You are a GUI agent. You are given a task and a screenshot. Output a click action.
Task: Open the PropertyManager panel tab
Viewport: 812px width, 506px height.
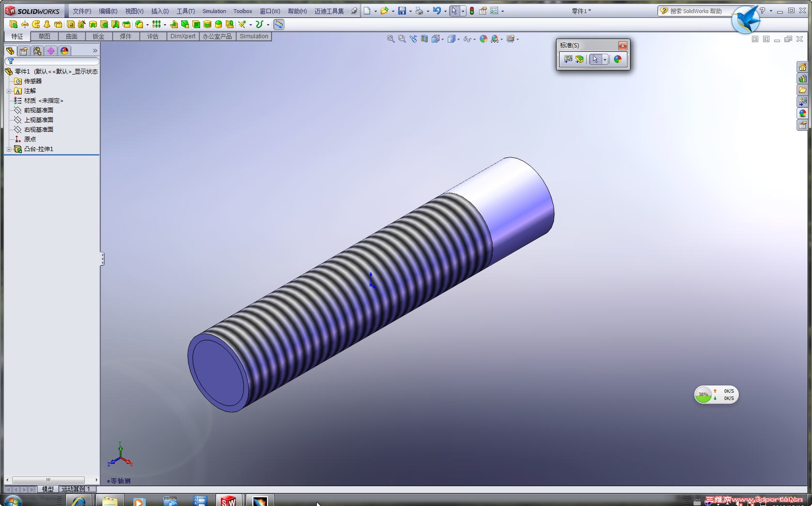click(24, 51)
